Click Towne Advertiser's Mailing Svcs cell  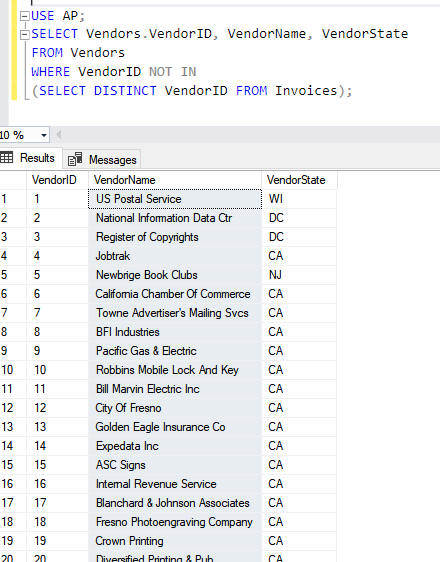pyautogui.click(x=175, y=313)
